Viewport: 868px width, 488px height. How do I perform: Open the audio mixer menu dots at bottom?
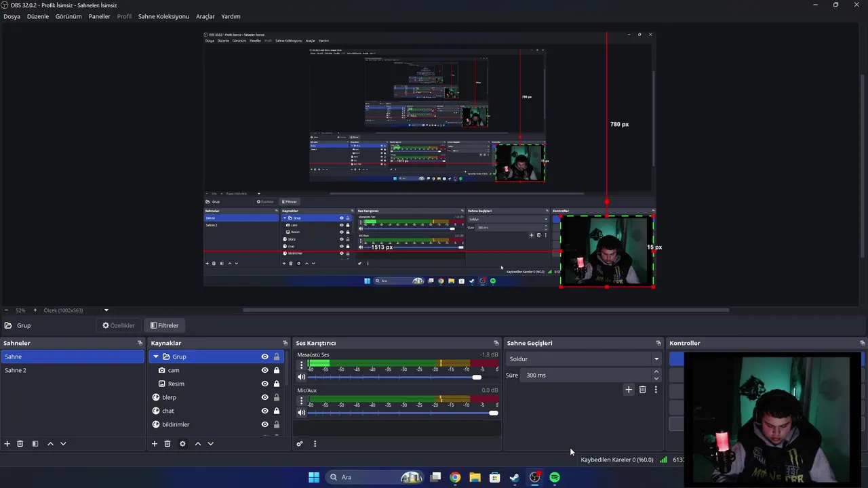(x=315, y=444)
